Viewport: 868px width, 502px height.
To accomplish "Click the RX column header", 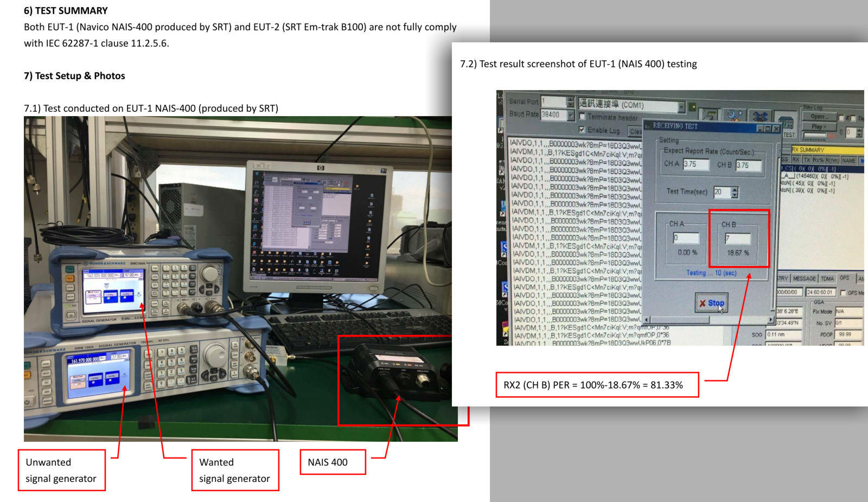I will (x=795, y=160).
